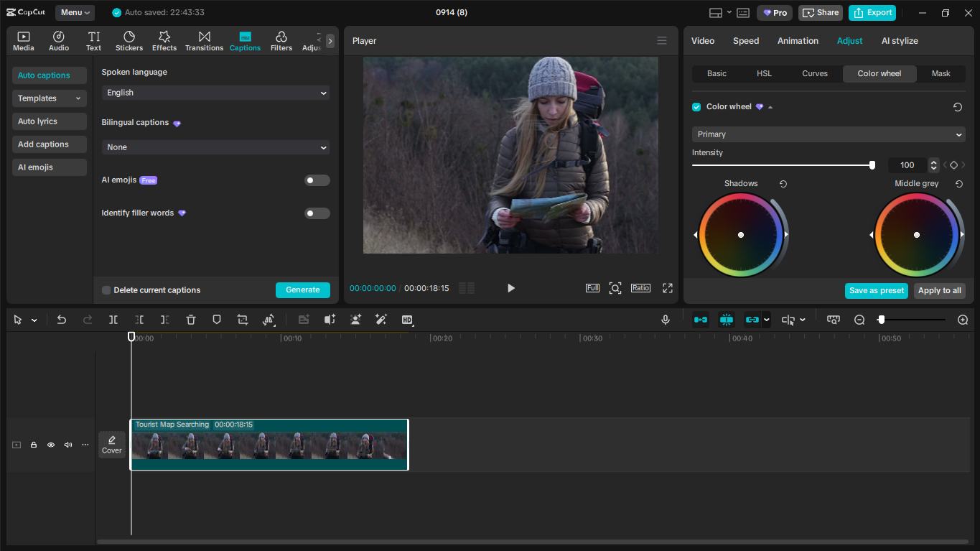The height and width of the screenshot is (551, 980).
Task: Toggle the Identify filler words switch
Action: click(x=317, y=213)
